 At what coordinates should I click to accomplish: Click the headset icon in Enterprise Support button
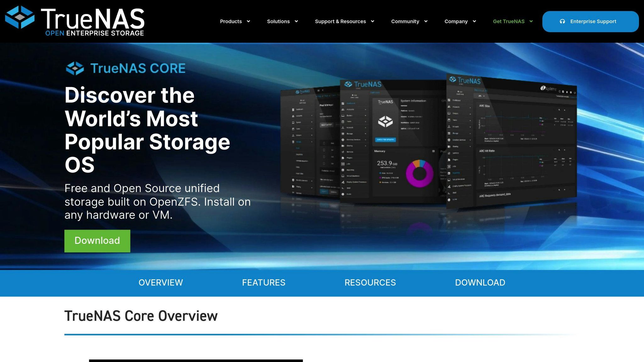pyautogui.click(x=562, y=21)
